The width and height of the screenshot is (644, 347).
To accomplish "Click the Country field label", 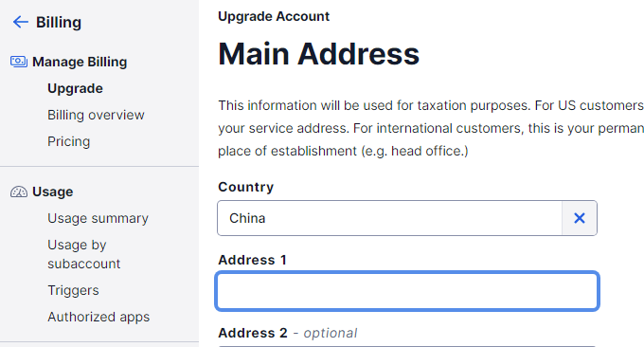I will pos(245,187).
